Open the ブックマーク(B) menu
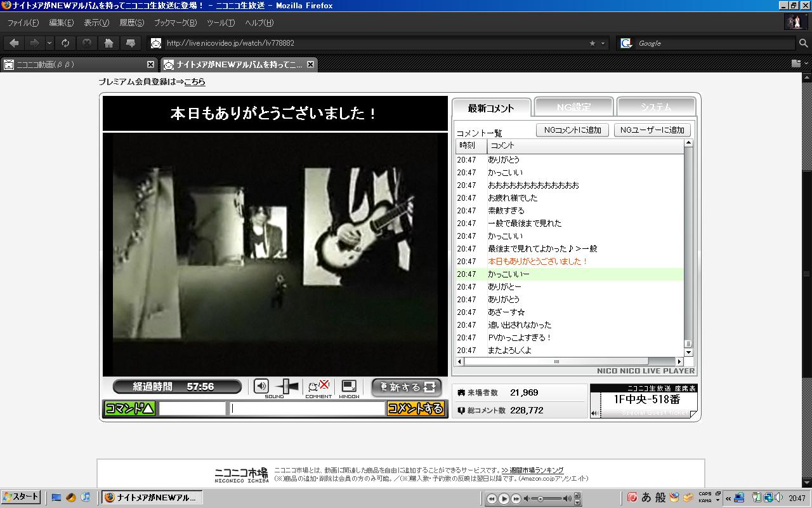Screen dimensions: 812x508 175,23
